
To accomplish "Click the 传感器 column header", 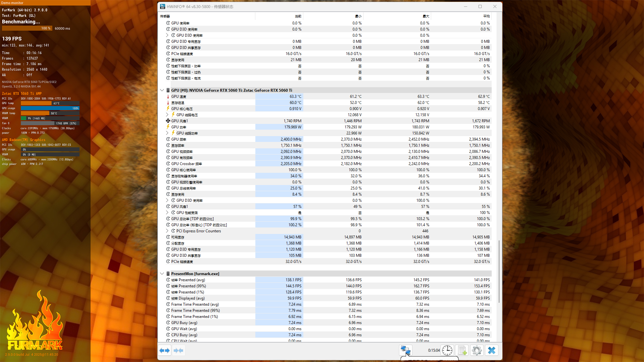I will [x=165, y=16].
